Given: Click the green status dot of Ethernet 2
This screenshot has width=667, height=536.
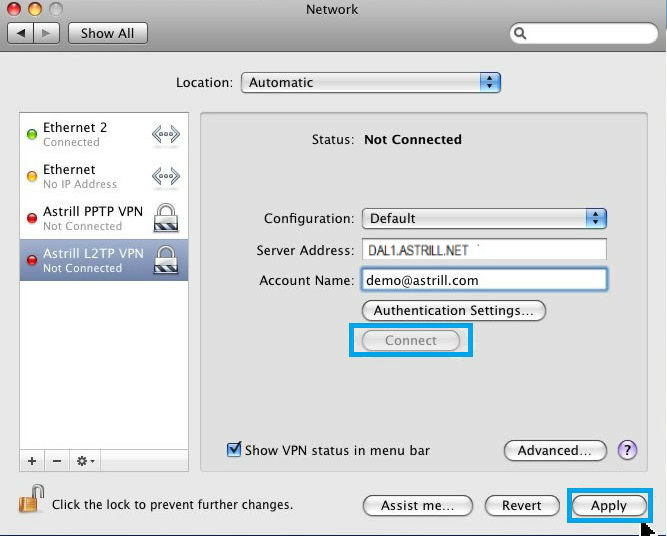Looking at the screenshot, I should [32, 134].
